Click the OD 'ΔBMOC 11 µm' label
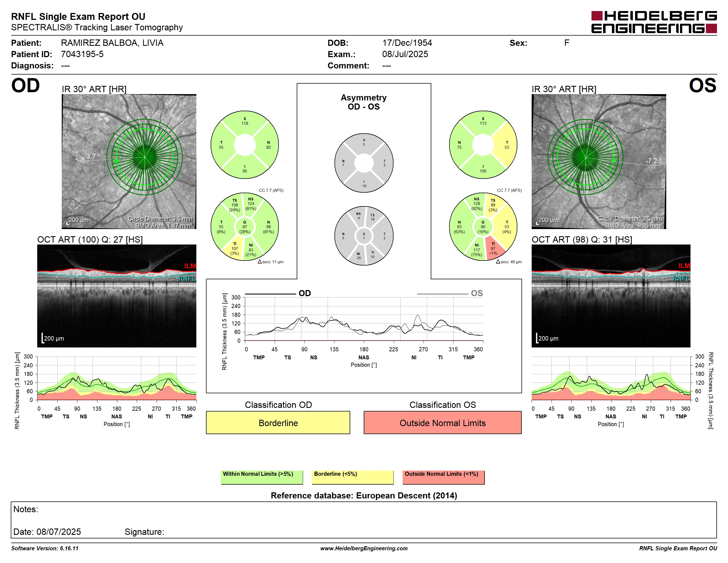Screen dimensions: 728x563 (270, 262)
